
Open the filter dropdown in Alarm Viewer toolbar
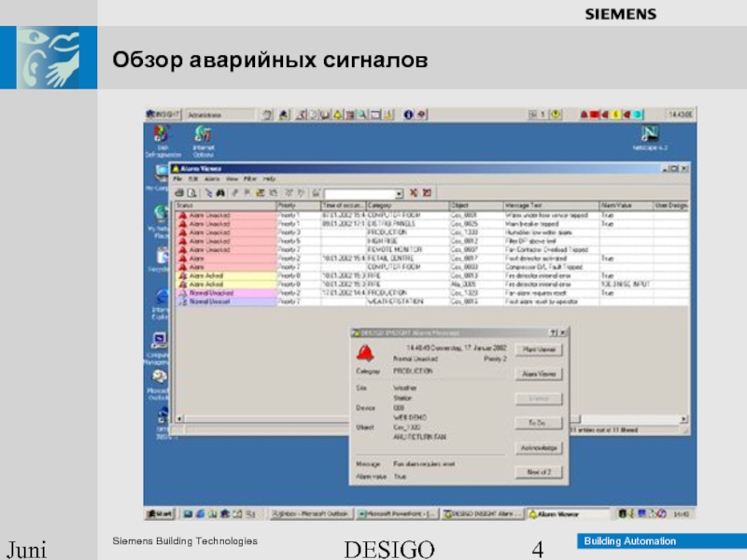(399, 194)
